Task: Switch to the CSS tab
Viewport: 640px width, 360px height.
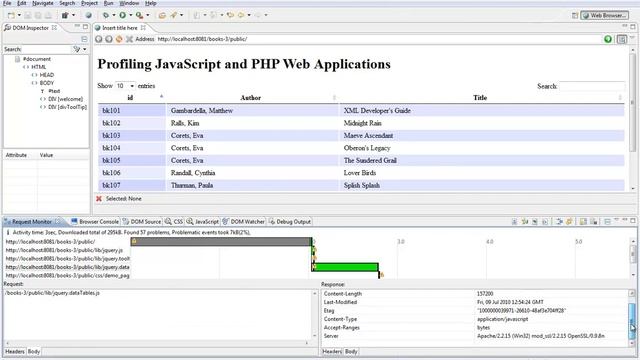Action: point(174,222)
